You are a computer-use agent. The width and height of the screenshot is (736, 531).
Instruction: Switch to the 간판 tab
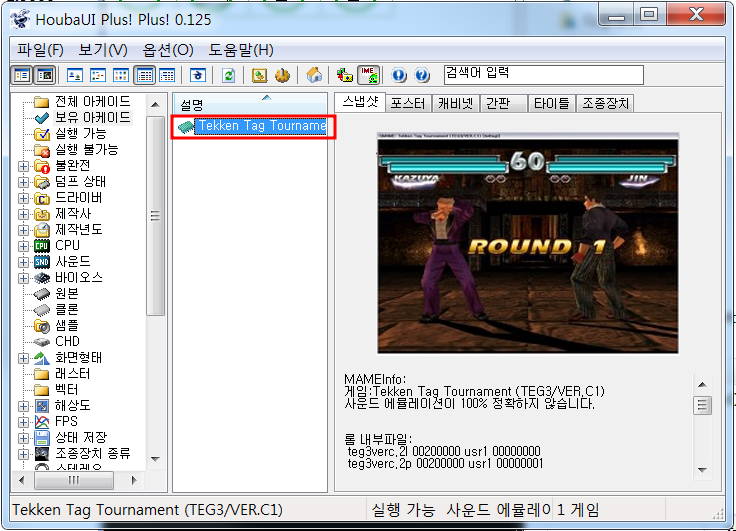(x=503, y=103)
